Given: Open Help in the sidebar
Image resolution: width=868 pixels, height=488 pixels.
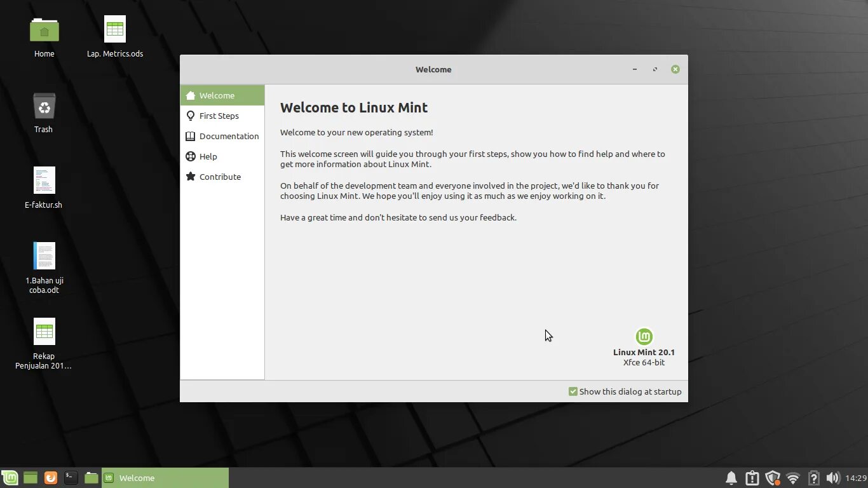Looking at the screenshot, I should click(222, 156).
